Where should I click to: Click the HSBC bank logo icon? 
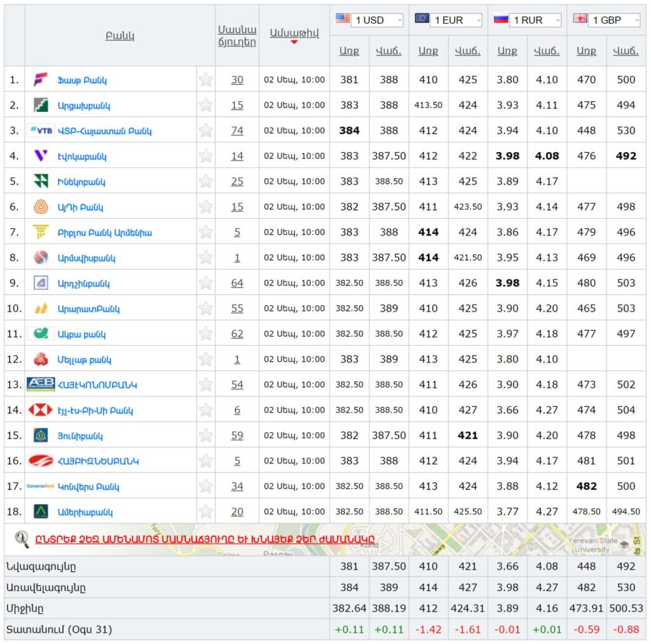(41, 411)
